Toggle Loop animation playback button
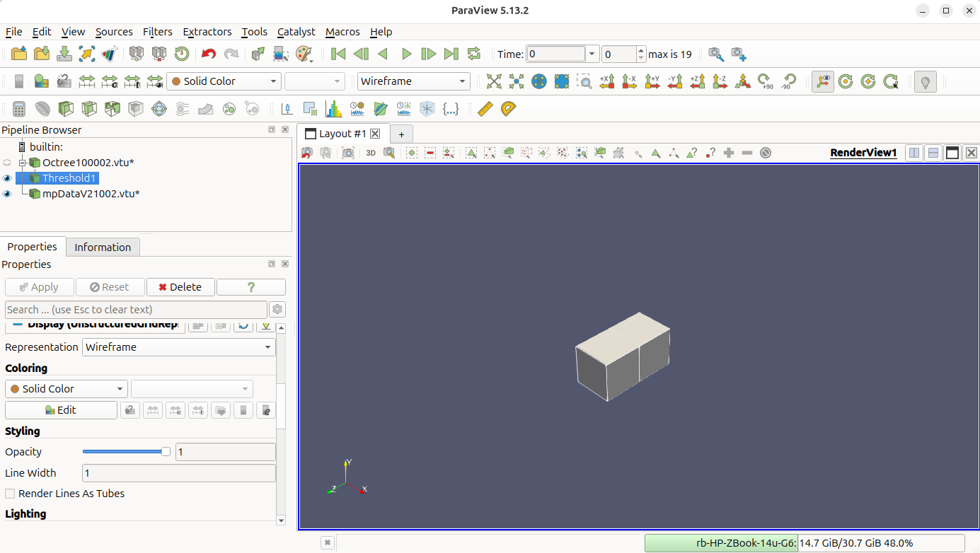Screen dimensions: 980x553 (x=474, y=54)
